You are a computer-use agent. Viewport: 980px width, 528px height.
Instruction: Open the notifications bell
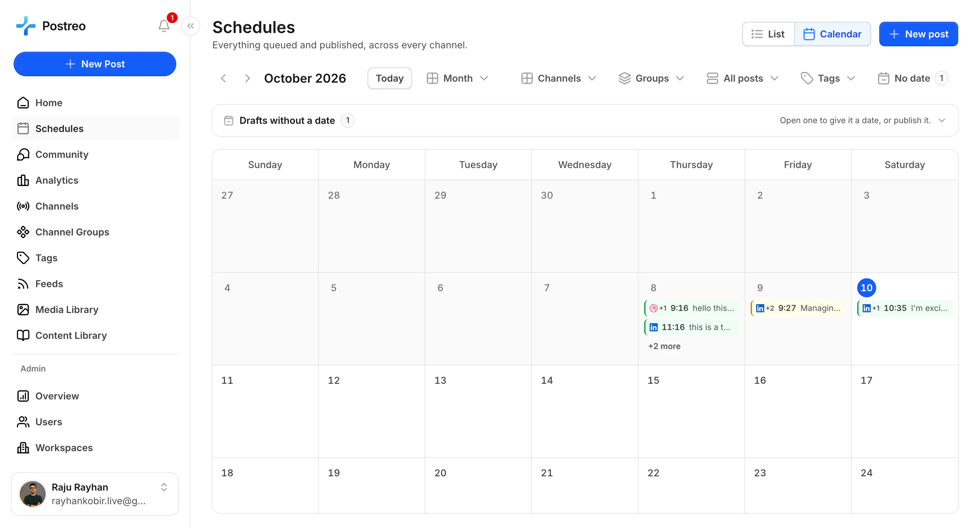(164, 26)
